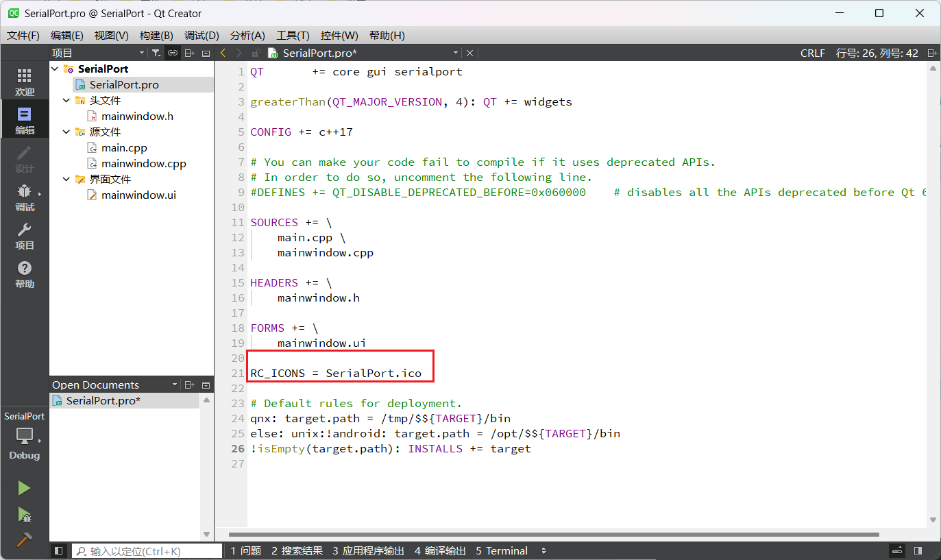Image resolution: width=941 pixels, height=560 pixels.
Task: Switch to 编辑 (Edit) mode
Action: [x=24, y=121]
